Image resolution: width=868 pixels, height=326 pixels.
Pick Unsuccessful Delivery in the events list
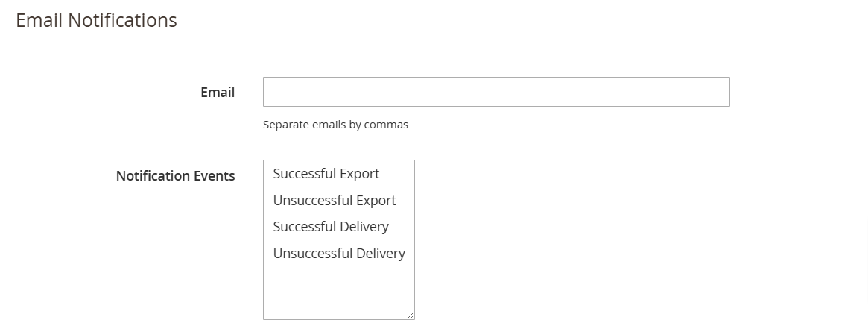[339, 254]
